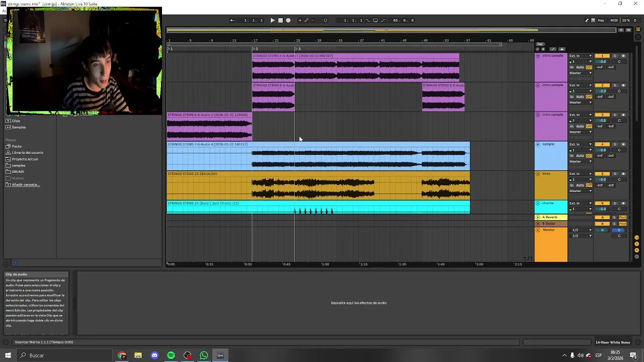
Task: Open Proyecto actual in browser
Action: coord(25,159)
